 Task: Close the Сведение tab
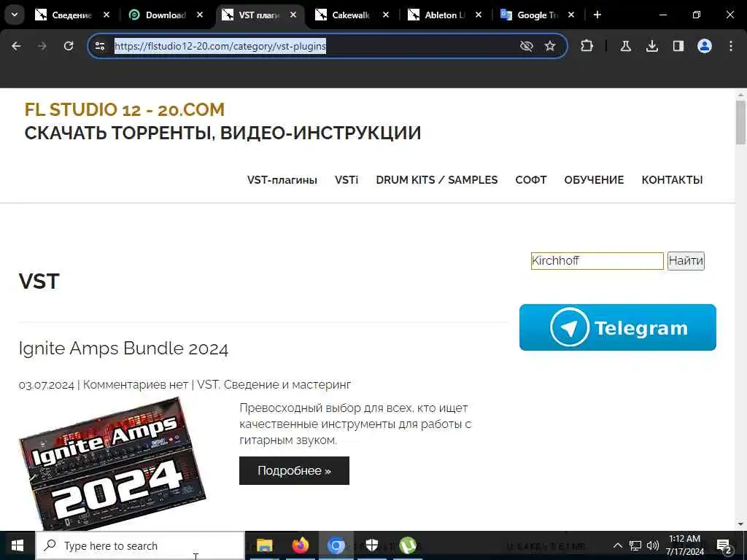tap(107, 15)
